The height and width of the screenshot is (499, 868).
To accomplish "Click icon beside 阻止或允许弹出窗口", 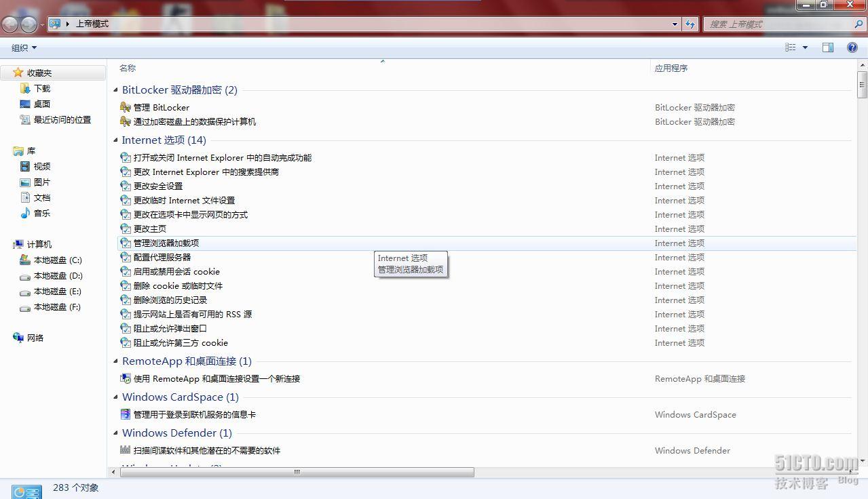I will pos(125,328).
